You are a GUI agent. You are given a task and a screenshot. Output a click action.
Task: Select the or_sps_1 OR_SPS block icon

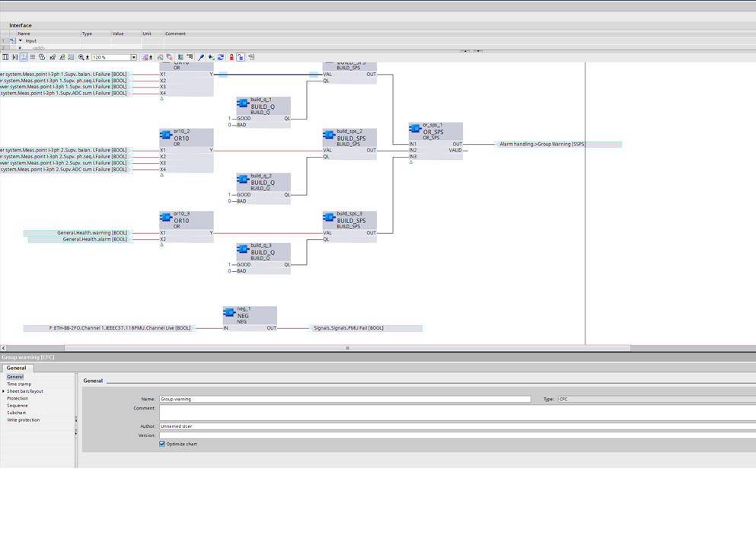415,129
